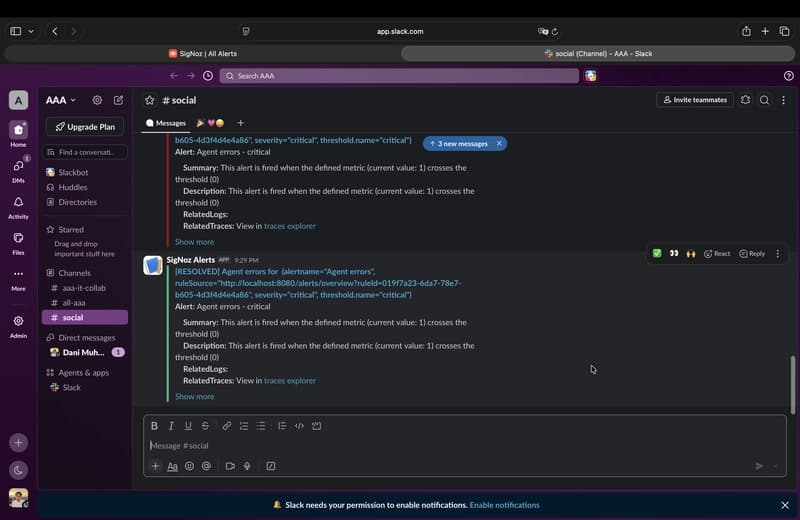Add a new tab to the channel
The image size is (800, 520).
click(x=240, y=123)
